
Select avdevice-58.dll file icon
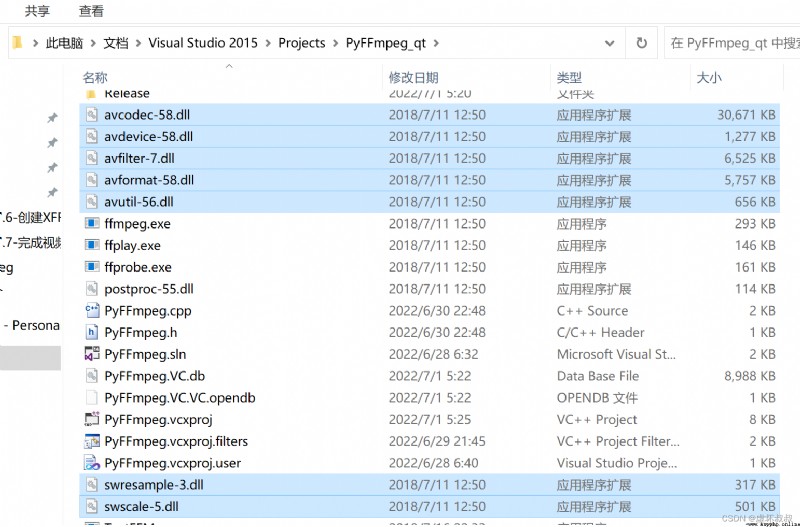(x=91, y=136)
